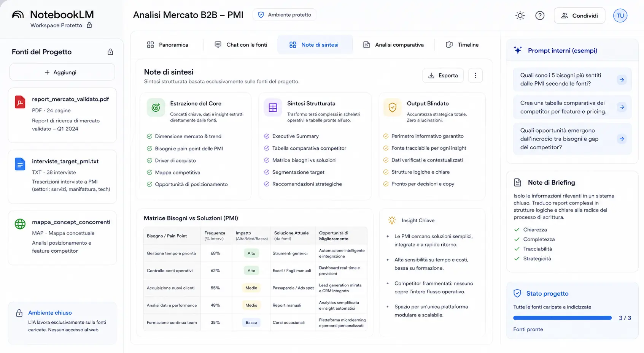Open the Analisi comparativa tab
The height and width of the screenshot is (353, 644).
tap(393, 45)
